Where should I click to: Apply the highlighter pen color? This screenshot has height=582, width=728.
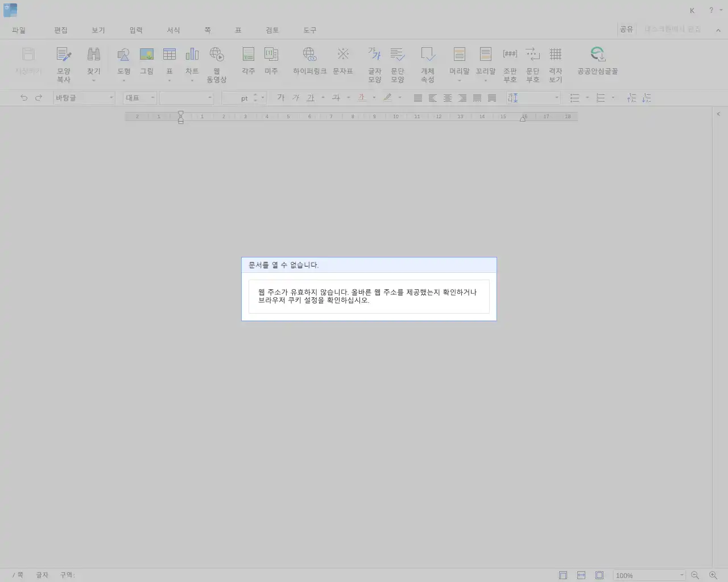[x=387, y=98]
